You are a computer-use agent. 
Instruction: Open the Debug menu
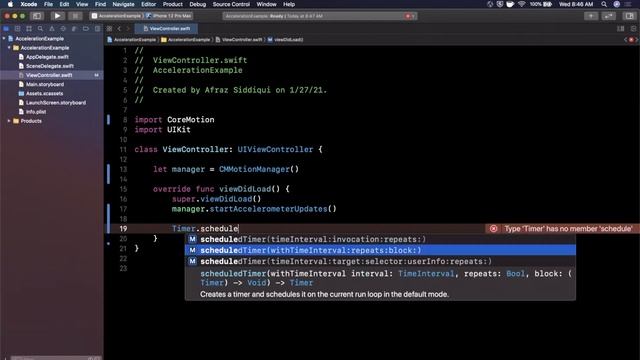pos(198,4)
